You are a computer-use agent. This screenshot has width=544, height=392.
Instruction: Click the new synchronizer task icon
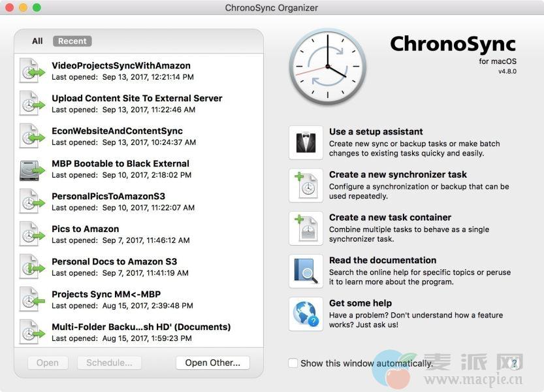(306, 186)
